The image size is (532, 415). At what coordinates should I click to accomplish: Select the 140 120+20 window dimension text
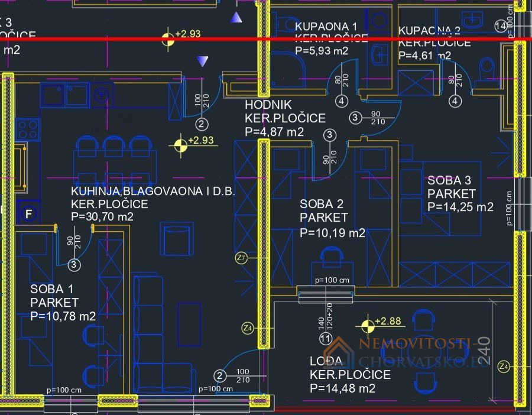[x=325, y=316]
